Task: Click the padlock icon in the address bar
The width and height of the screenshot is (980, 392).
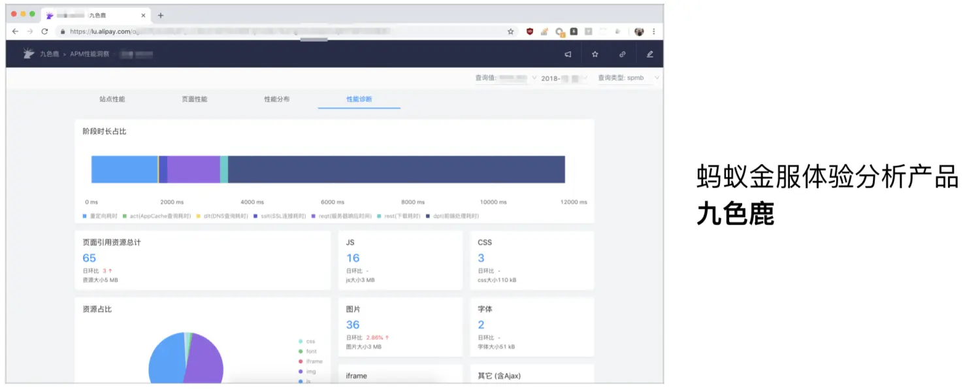Action: coord(63,31)
